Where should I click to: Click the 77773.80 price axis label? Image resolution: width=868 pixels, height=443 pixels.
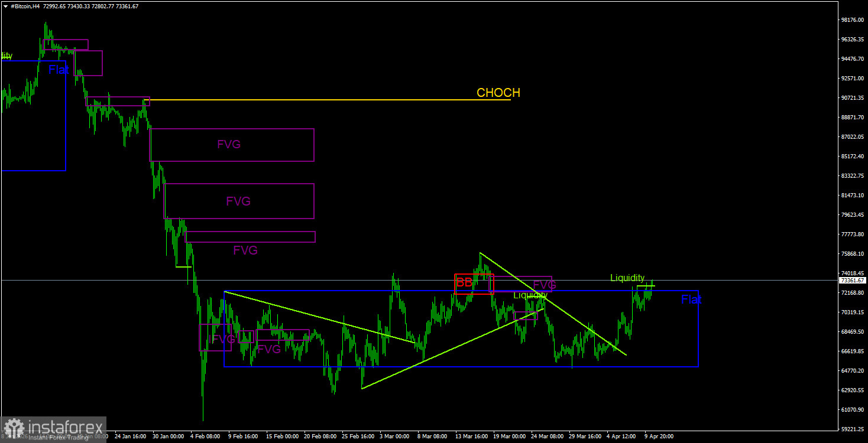tap(853, 234)
